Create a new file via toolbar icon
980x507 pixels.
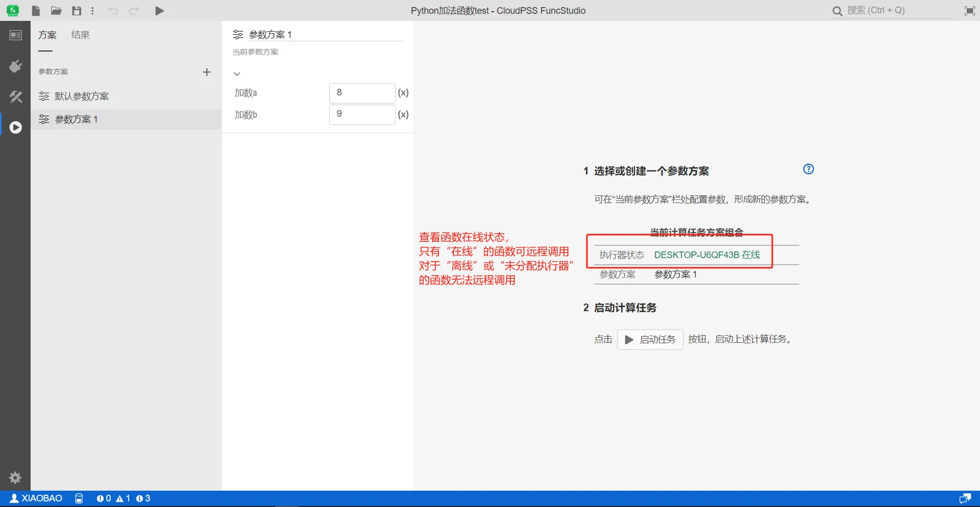pyautogui.click(x=36, y=11)
